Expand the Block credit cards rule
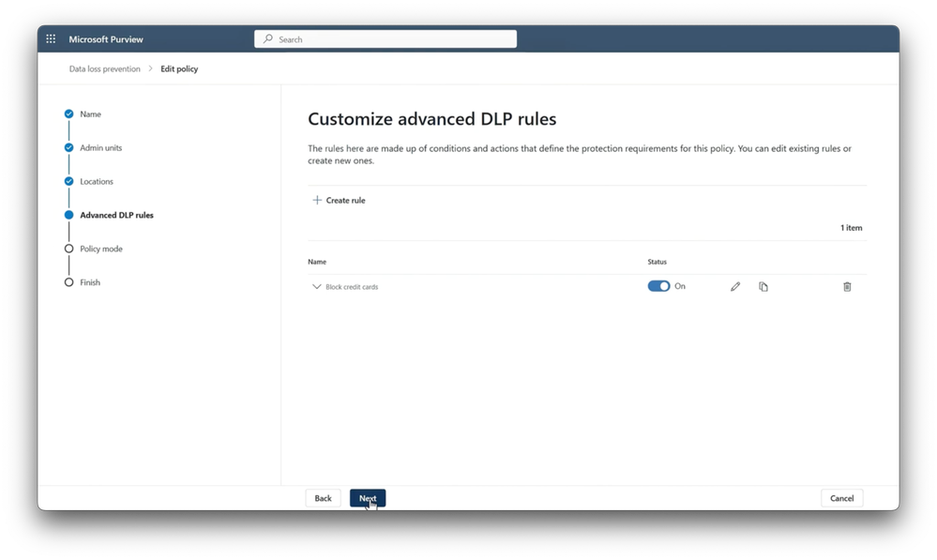Image resolution: width=937 pixels, height=560 pixels. click(x=317, y=287)
